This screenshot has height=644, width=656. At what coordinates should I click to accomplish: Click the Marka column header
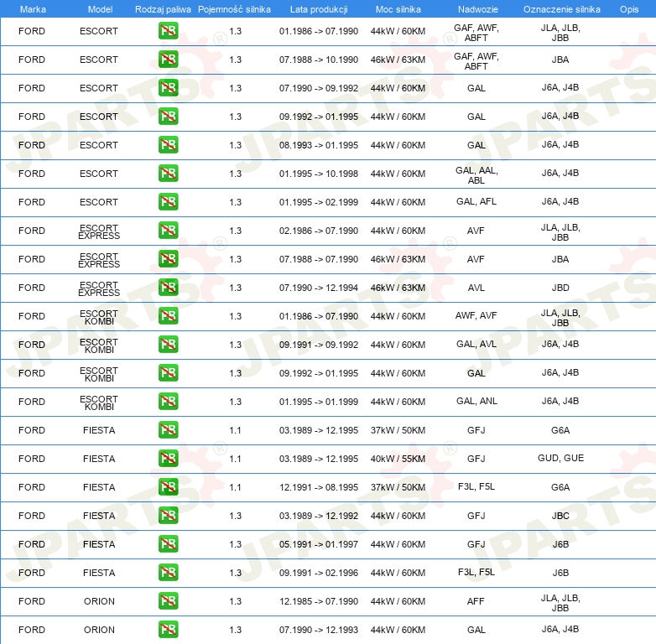[33, 9]
